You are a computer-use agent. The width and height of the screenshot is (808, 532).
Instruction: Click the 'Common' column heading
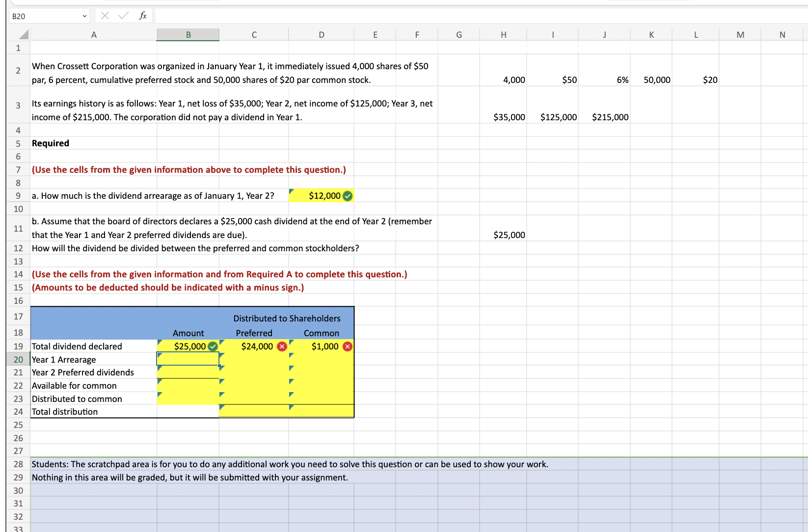coord(322,333)
